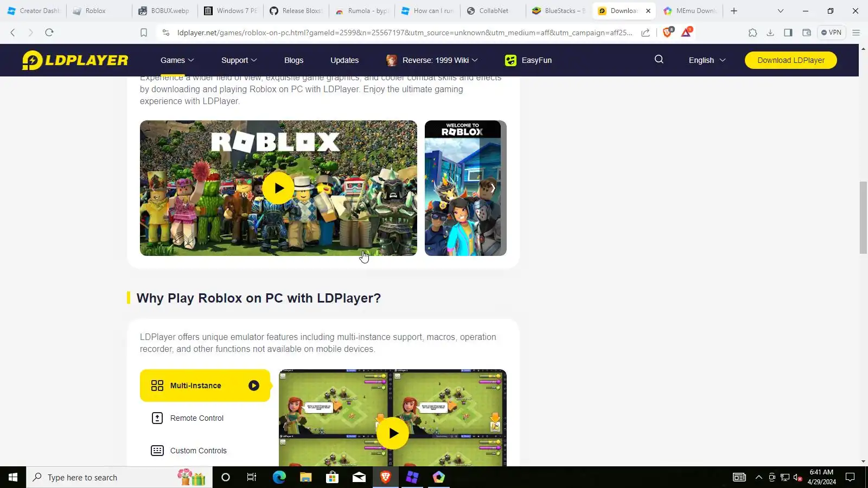Open Brave Rewards triangle icon
Viewport: 868px width, 488px height.
(x=686, y=33)
